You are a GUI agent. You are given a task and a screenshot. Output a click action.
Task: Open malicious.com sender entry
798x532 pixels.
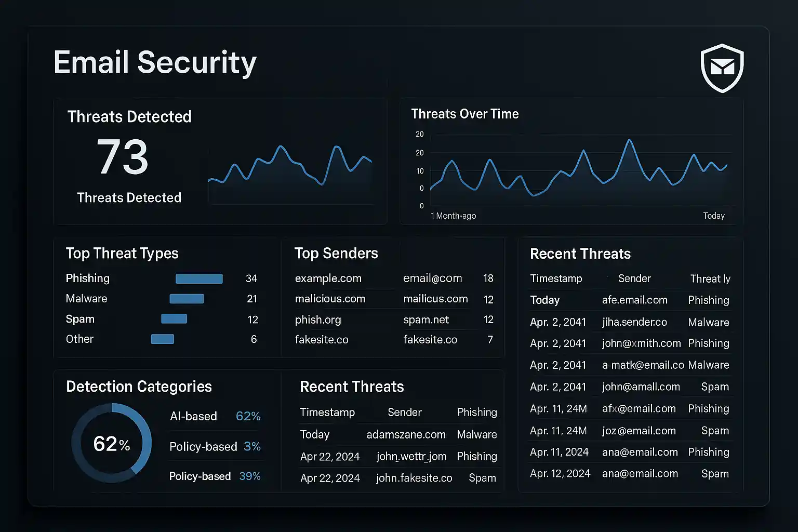[x=330, y=299]
